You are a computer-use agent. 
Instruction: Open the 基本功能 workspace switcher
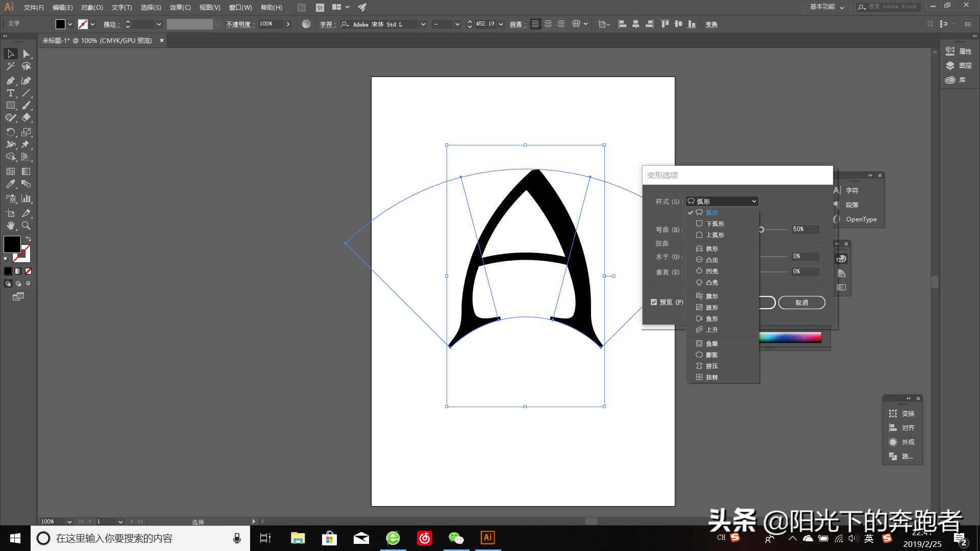[827, 7]
